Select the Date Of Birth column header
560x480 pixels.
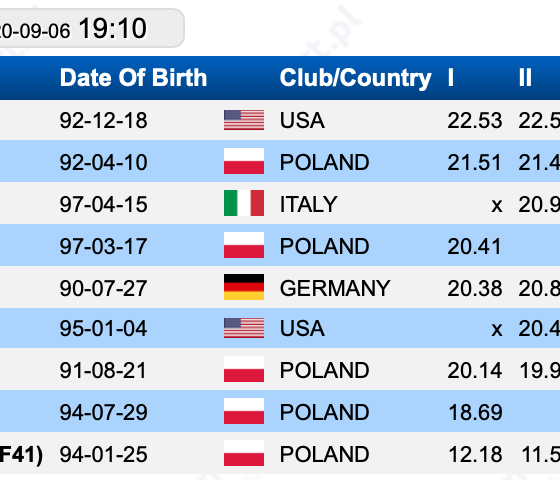133,78
